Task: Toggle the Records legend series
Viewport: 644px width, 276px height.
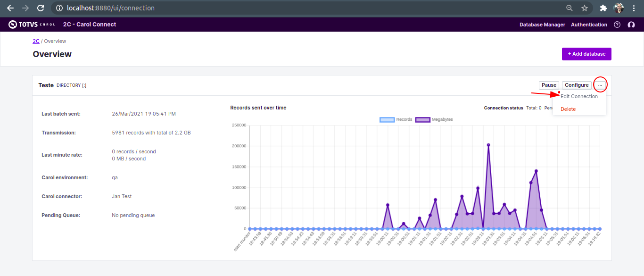Action: (396, 120)
